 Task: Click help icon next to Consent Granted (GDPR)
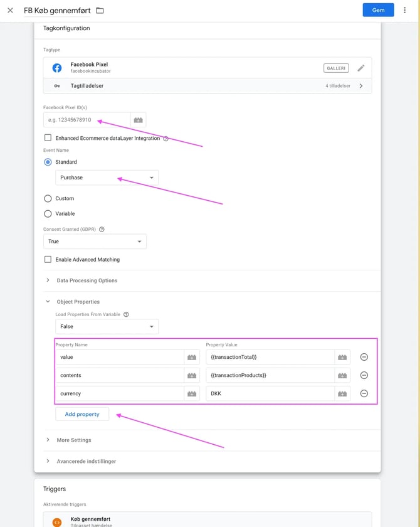point(102,230)
